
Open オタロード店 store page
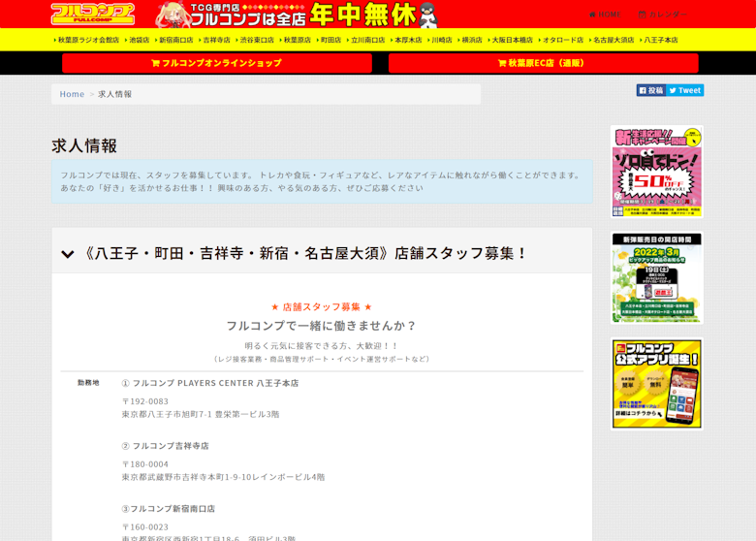(x=561, y=40)
